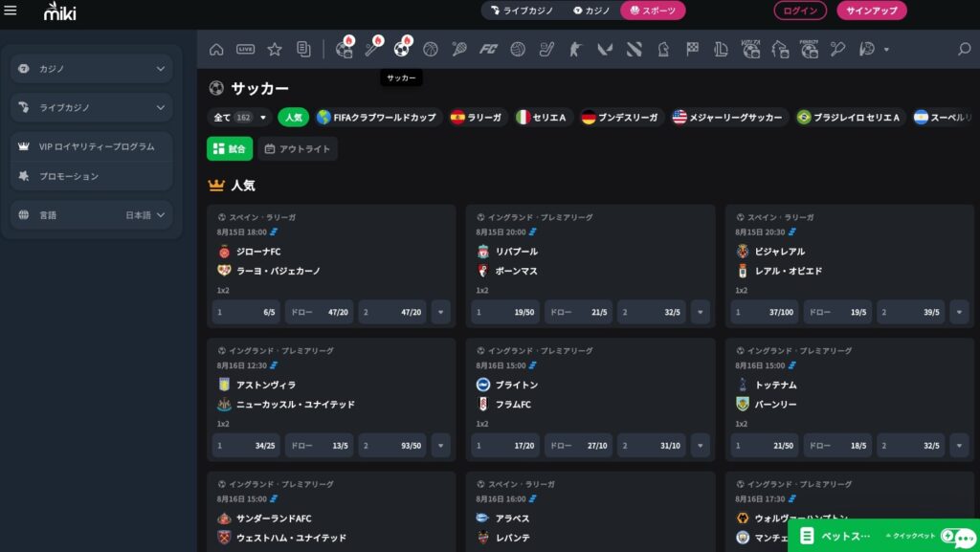The image size is (980, 552).
Task: Open favorites star icon in sports bar
Action: click(x=275, y=49)
